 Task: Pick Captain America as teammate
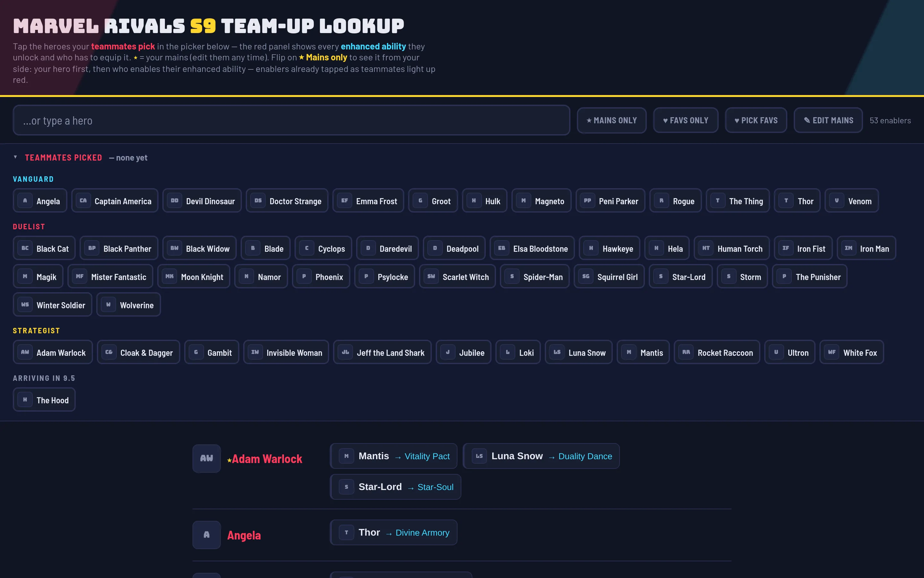coord(115,201)
